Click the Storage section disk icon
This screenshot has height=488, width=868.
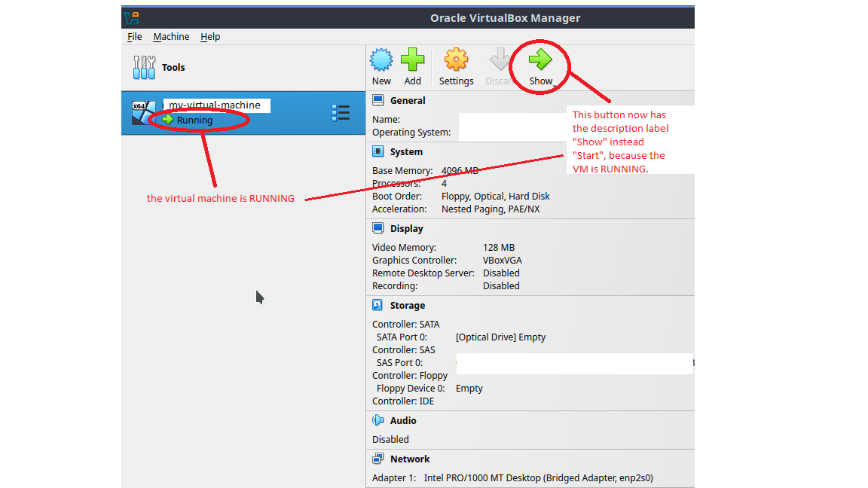pos(378,306)
